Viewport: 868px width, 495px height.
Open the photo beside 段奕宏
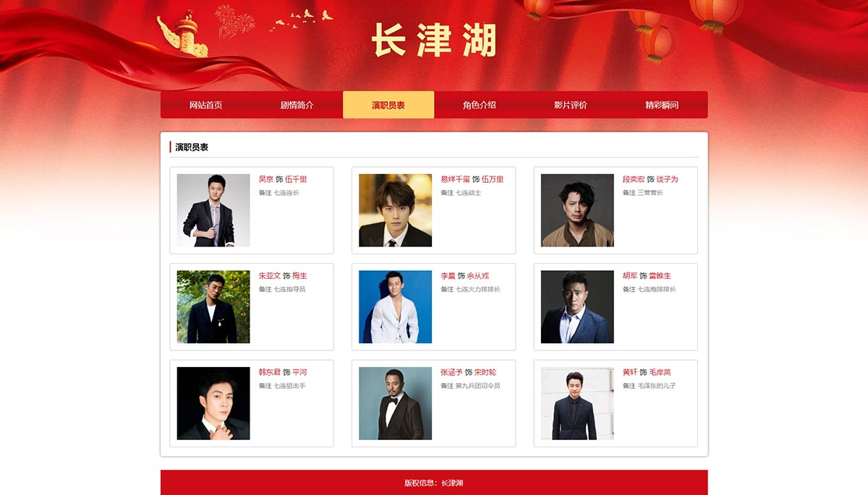click(577, 210)
